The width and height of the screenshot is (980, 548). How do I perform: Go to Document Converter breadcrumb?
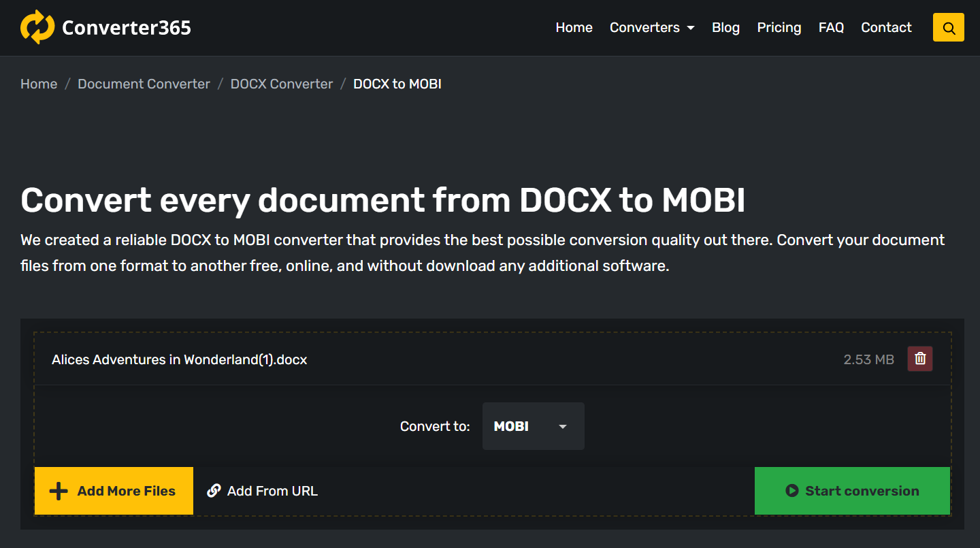click(x=144, y=84)
